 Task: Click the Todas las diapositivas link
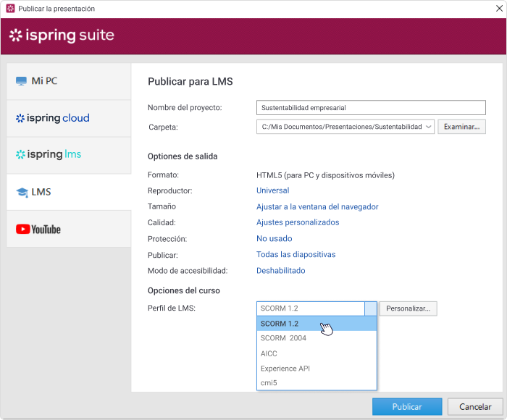(296, 254)
